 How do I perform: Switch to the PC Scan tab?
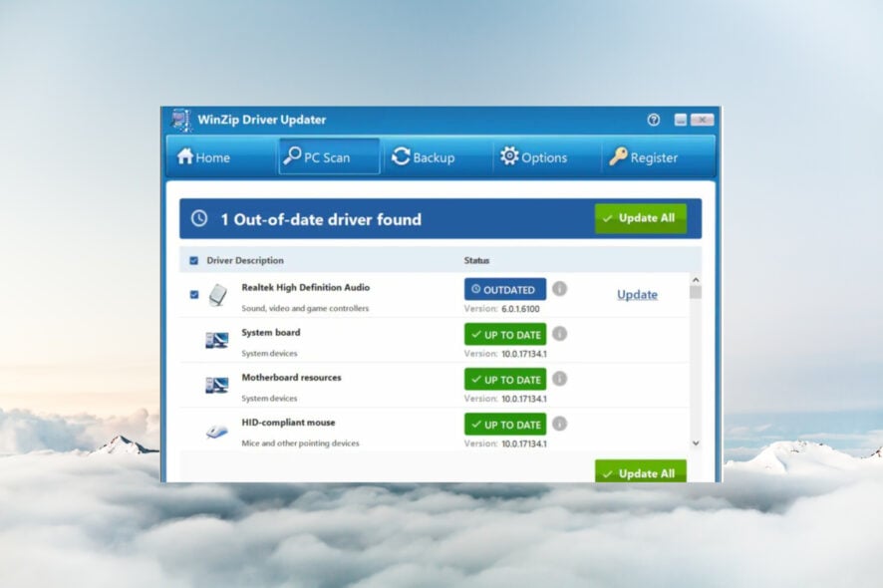click(329, 156)
